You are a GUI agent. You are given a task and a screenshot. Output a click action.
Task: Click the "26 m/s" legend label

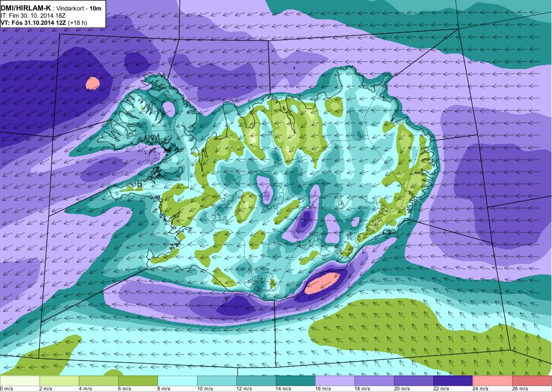[x=521, y=389]
